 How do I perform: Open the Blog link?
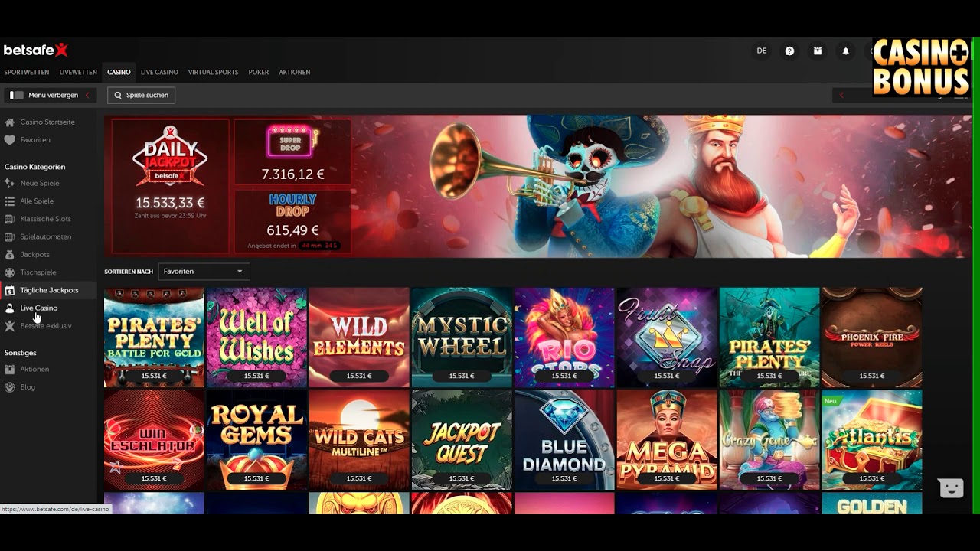28,387
